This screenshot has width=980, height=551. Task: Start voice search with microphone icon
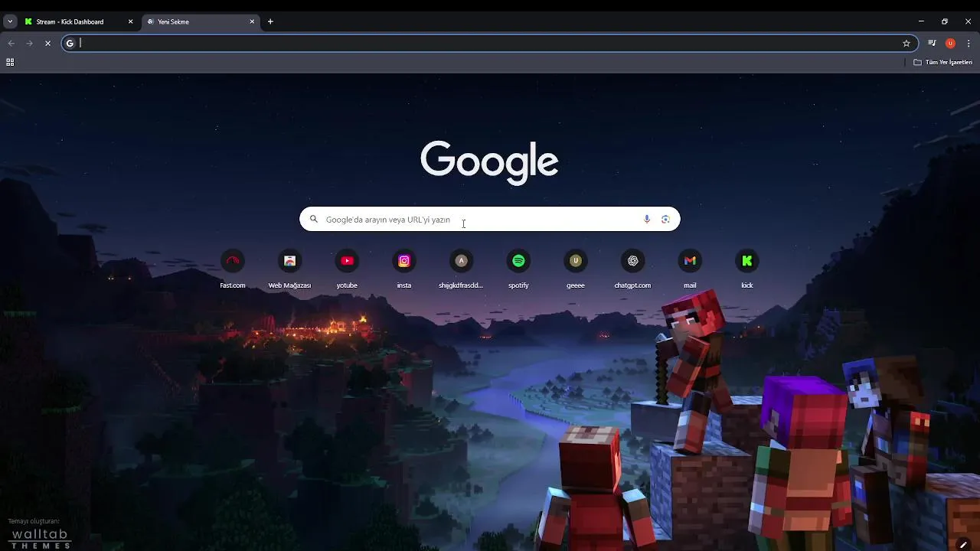[647, 220]
